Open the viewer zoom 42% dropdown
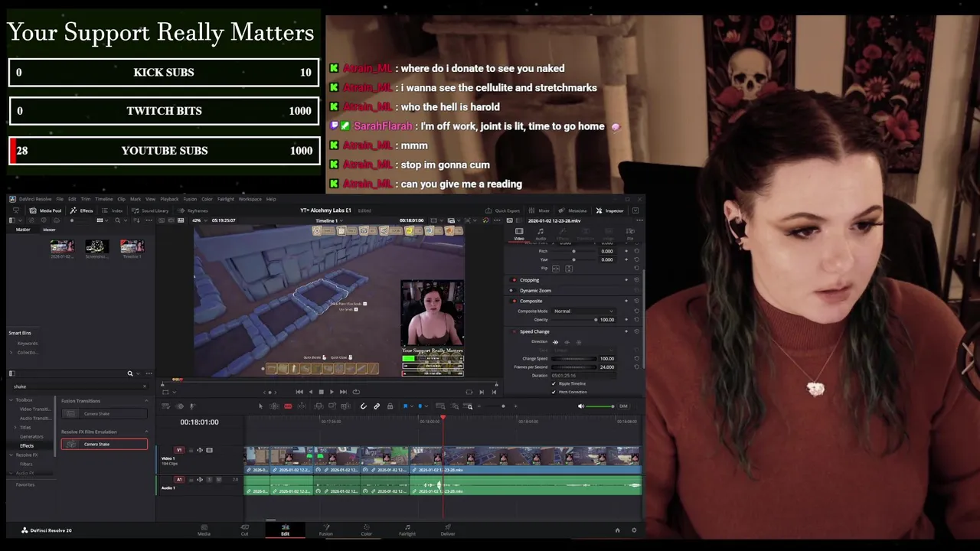 [x=200, y=220]
